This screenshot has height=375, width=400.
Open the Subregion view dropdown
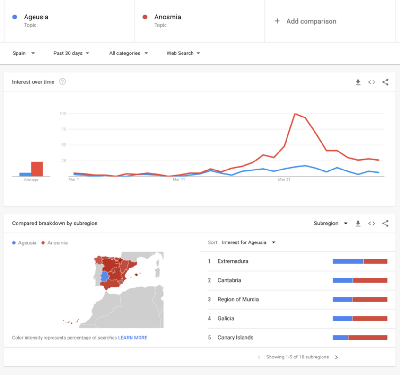(x=331, y=223)
